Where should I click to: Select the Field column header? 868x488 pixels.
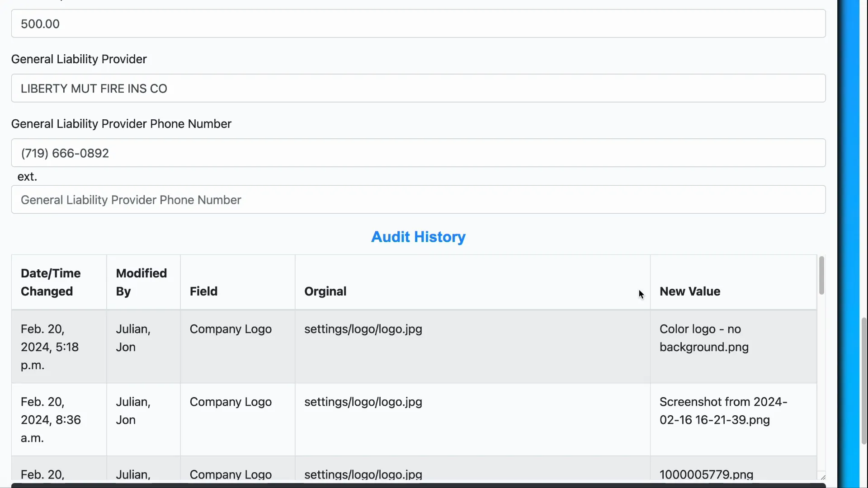click(203, 291)
